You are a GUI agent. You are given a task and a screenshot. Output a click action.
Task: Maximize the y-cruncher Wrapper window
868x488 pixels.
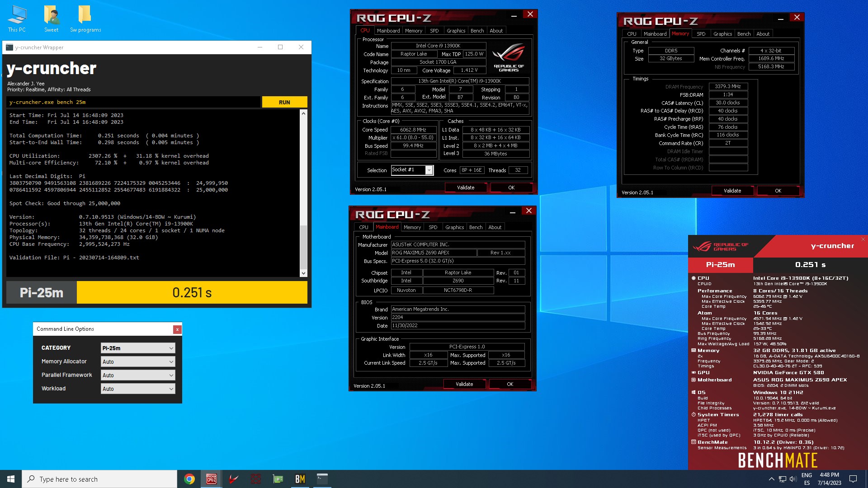[x=280, y=47]
